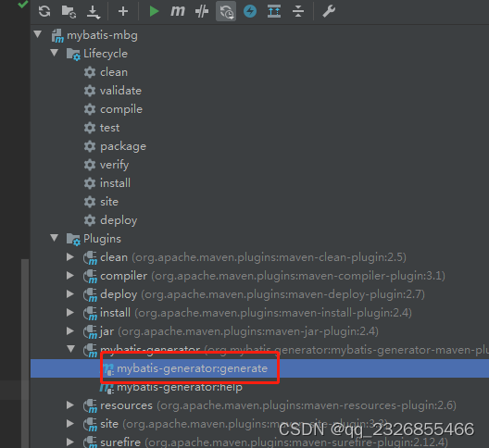
Task: Expand the resources plugin node
Action: coord(70,405)
